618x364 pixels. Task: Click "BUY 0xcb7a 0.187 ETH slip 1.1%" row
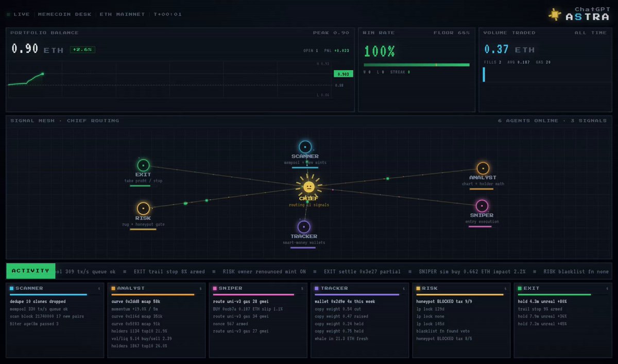248,309
